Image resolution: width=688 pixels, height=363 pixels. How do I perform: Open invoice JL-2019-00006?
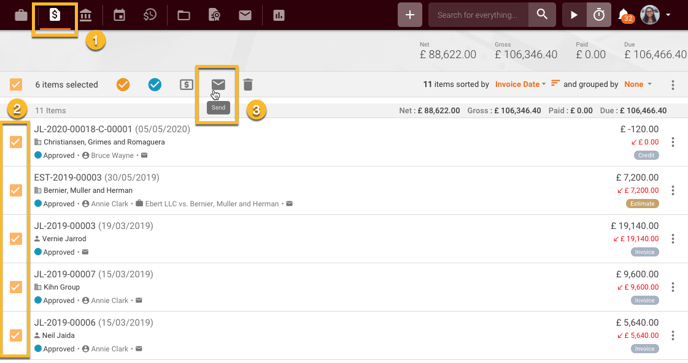[64, 322]
